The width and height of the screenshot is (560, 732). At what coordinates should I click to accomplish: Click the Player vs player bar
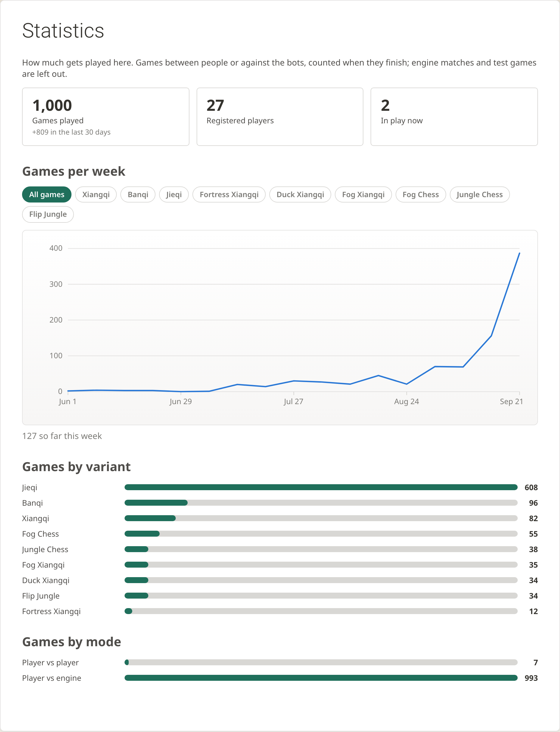pyautogui.click(x=321, y=662)
